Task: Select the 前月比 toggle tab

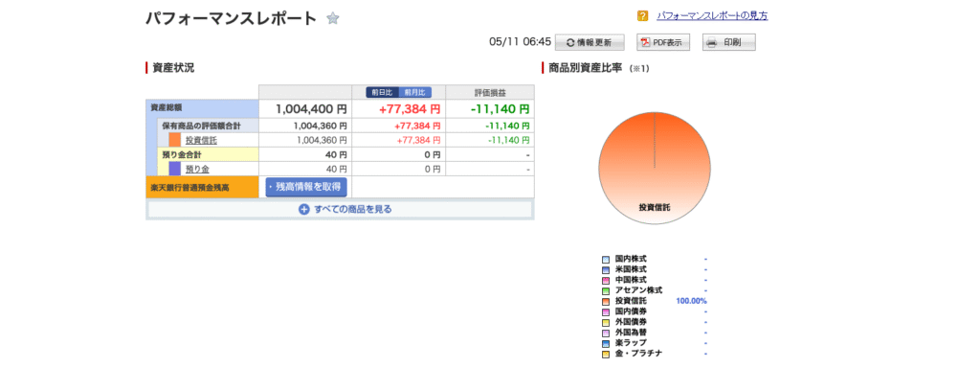Action: pyautogui.click(x=414, y=92)
